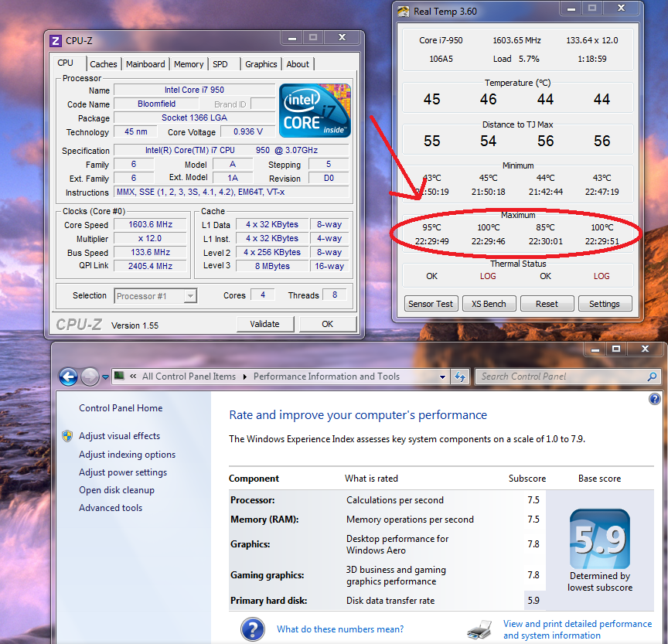Click the large blue question mark icon

pyautogui.click(x=253, y=629)
